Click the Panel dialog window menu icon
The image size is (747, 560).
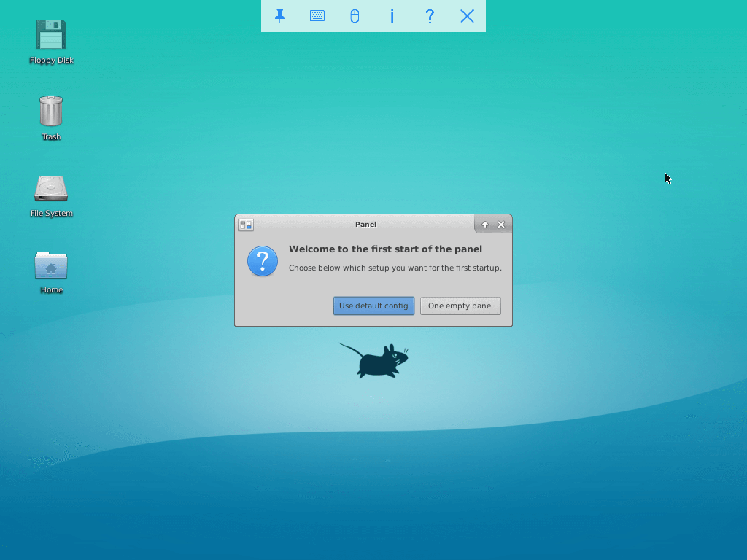[246, 225]
